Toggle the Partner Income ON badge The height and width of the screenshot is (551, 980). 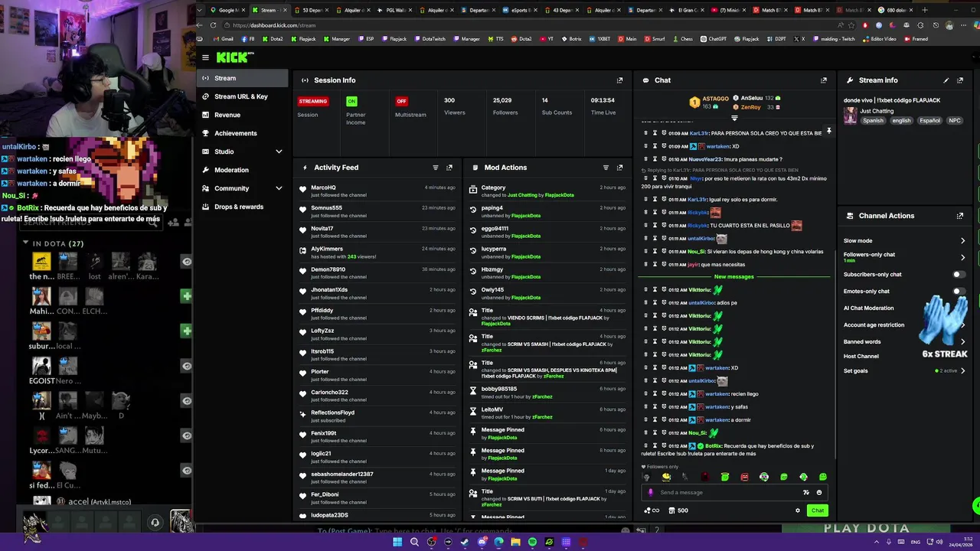351,101
